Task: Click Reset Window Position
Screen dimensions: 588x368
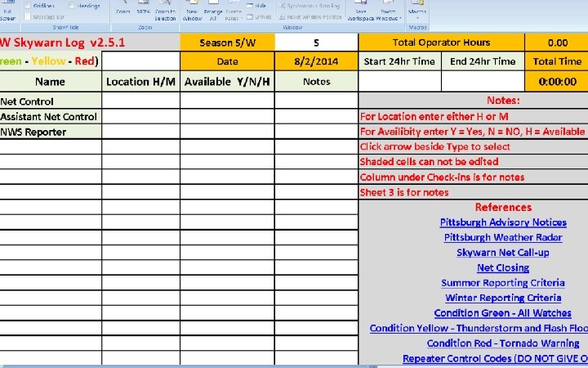Action: [311, 17]
